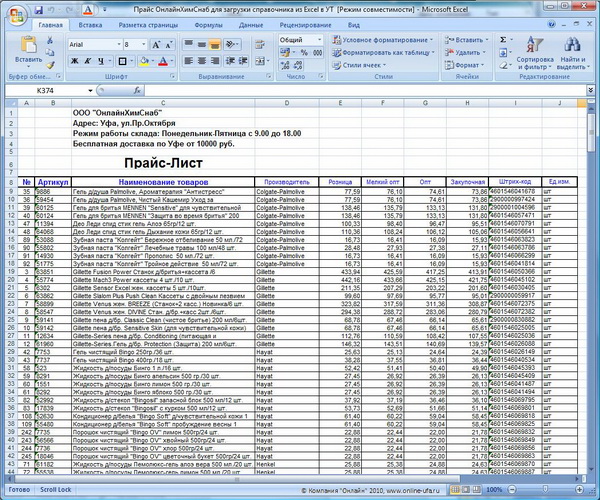Expand Стили ячеек menu
The width and height of the screenshot is (600, 500).
tap(359, 65)
